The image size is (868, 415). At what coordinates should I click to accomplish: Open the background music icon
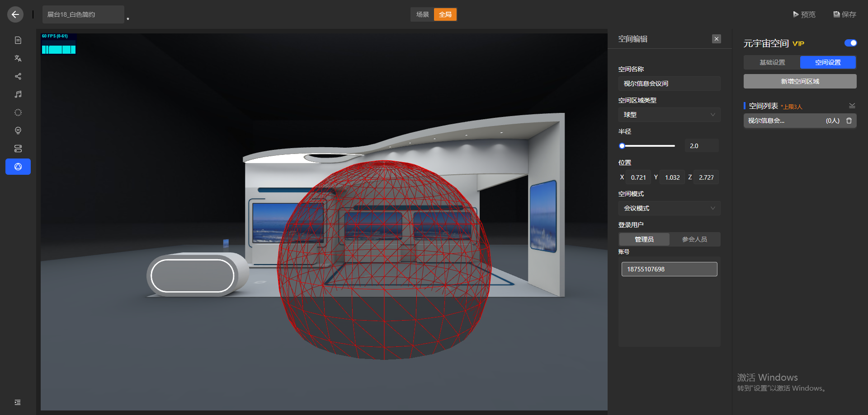(18, 94)
